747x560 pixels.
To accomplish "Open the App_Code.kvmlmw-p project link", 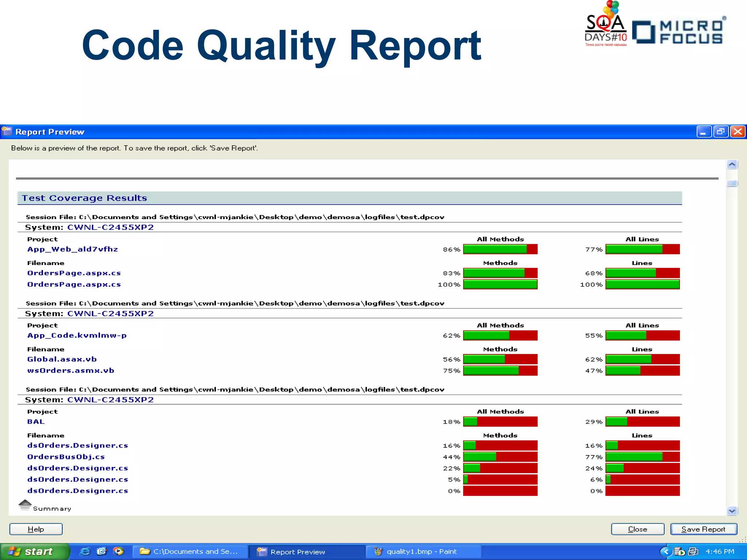I will (77, 335).
